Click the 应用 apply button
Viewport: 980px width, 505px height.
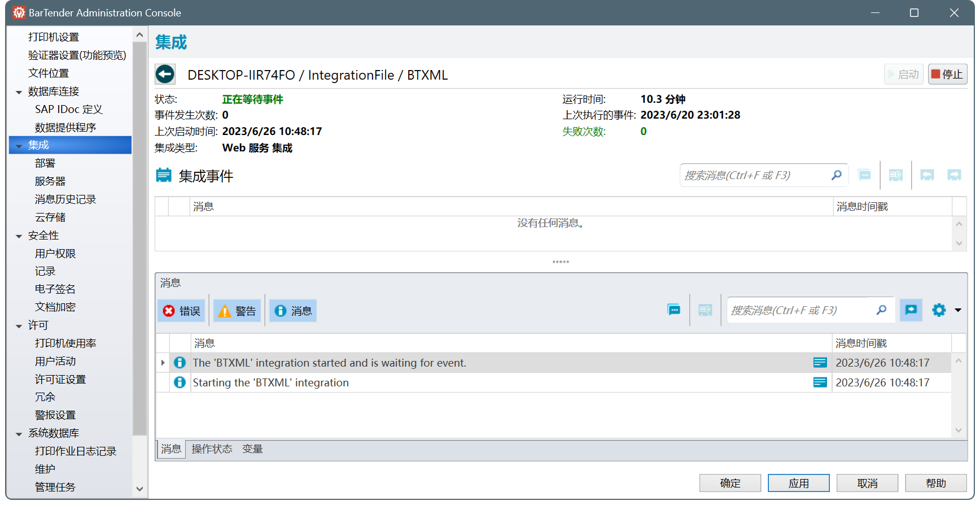coord(799,483)
